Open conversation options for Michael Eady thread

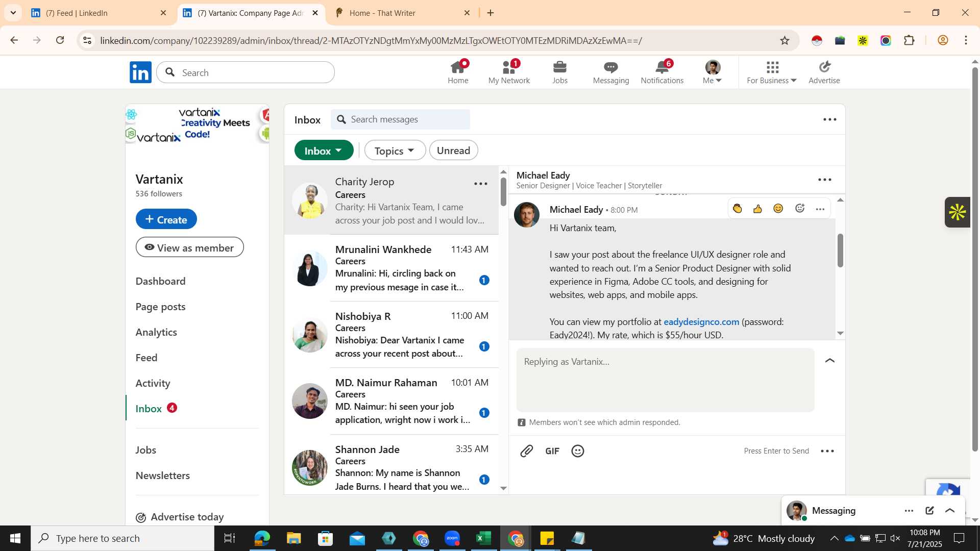click(x=825, y=180)
